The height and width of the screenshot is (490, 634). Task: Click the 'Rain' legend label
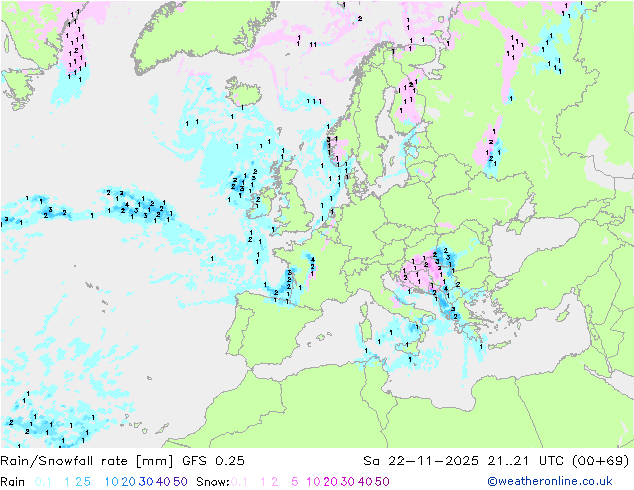click(x=13, y=482)
